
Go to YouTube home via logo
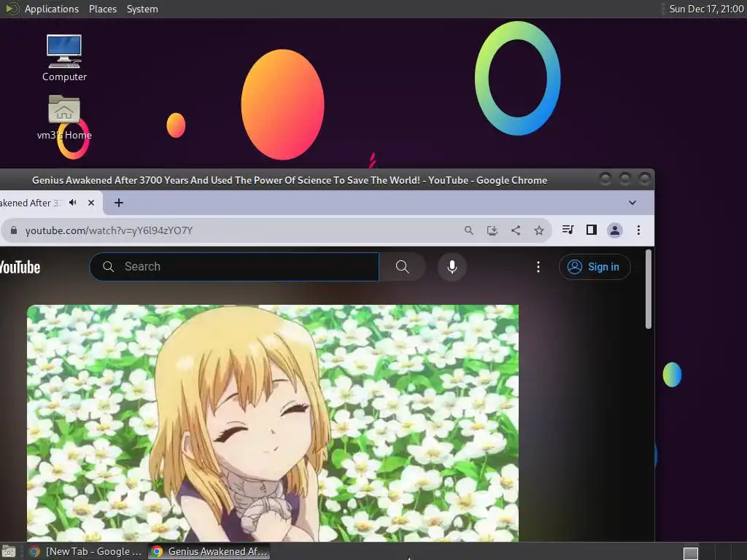coord(20,267)
